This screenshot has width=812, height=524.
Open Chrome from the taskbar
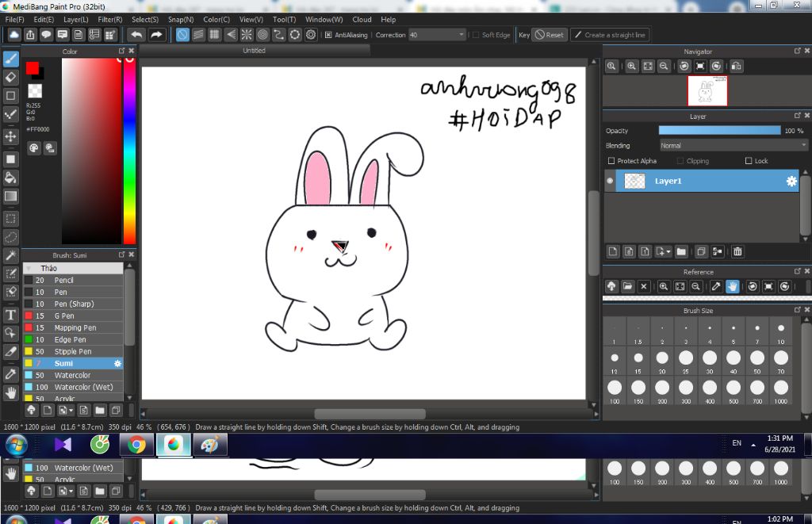[136, 445]
